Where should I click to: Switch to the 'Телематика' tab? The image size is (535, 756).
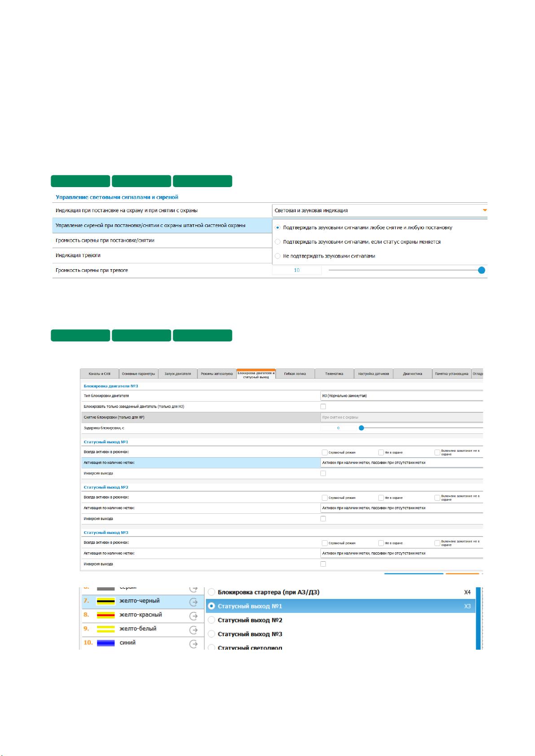(x=334, y=374)
